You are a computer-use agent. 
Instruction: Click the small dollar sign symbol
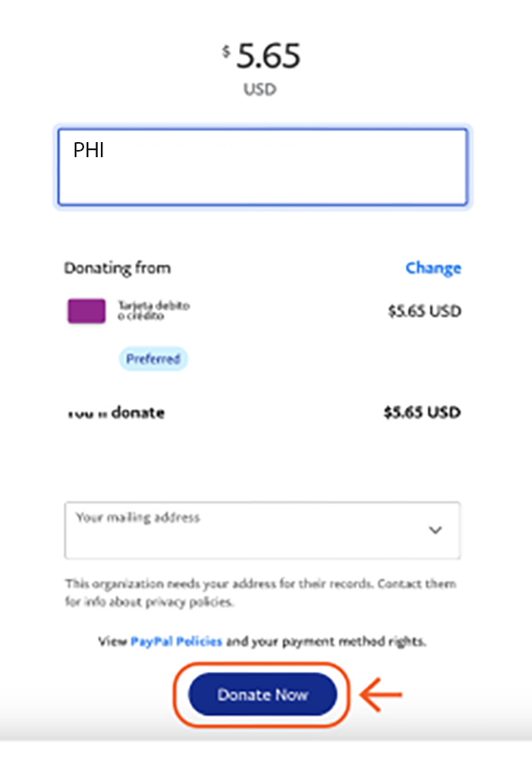[226, 52]
